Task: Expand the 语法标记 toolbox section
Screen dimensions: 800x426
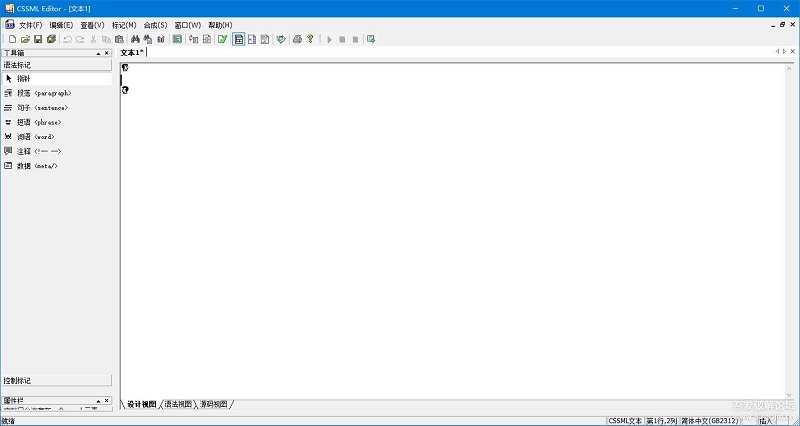Action: point(56,64)
